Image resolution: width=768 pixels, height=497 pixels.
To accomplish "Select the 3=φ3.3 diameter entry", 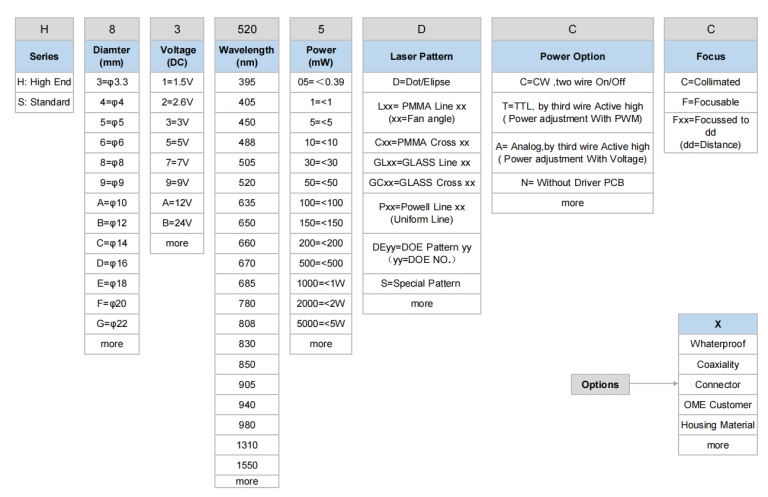I will click(x=112, y=82).
